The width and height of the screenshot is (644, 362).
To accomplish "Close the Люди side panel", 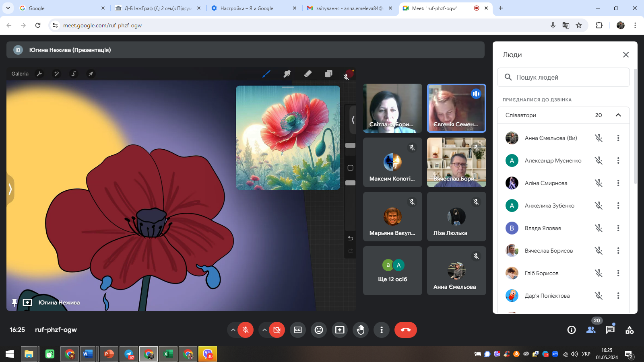I will click(626, 55).
